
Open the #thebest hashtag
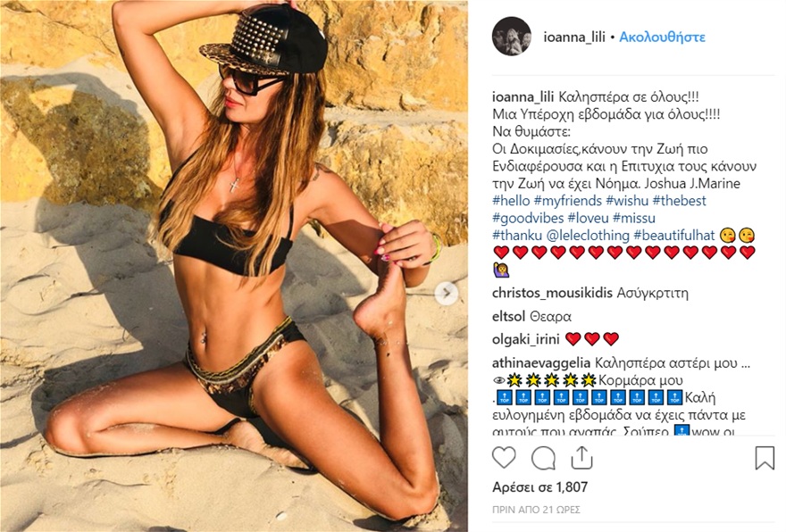[x=679, y=201]
